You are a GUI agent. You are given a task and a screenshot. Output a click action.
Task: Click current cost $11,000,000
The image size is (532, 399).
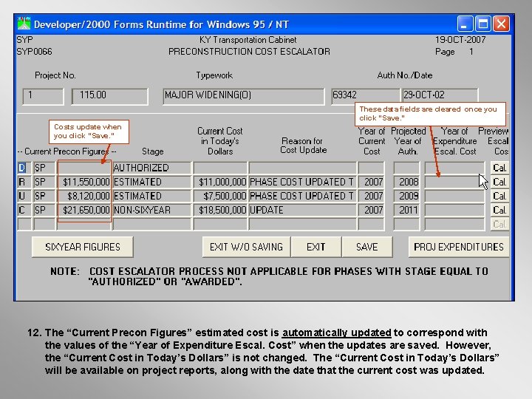coord(220,183)
